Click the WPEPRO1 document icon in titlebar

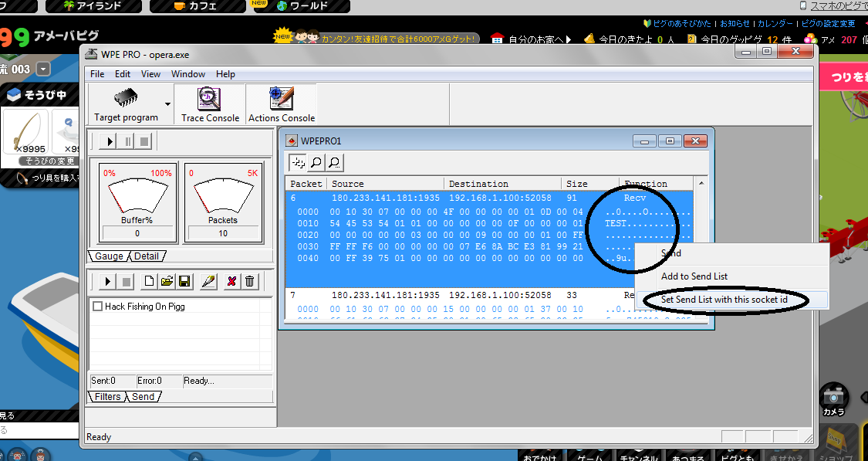[292, 141]
